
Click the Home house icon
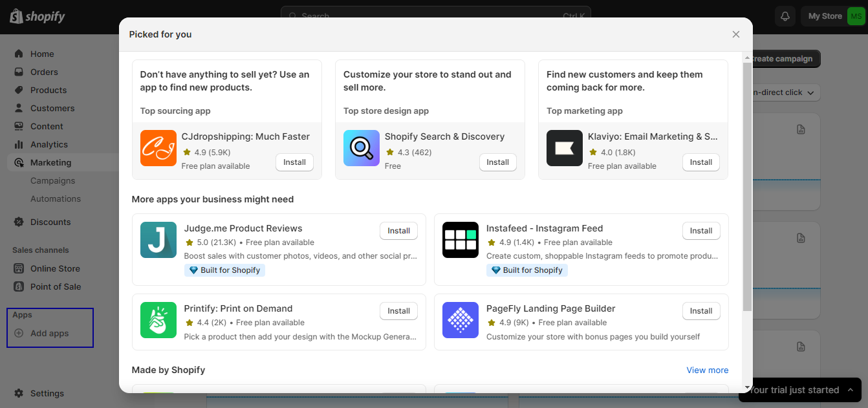point(19,54)
